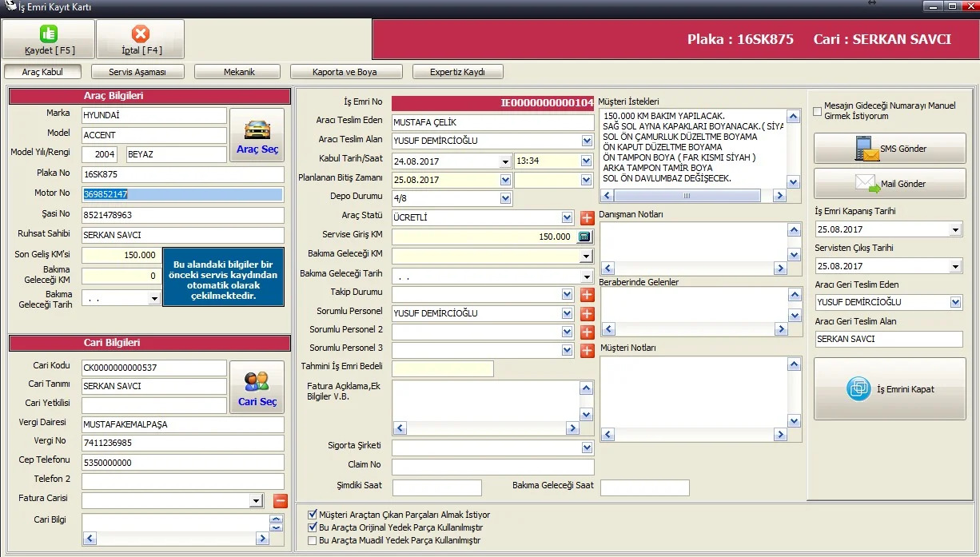Click Müşteri İstekleri horizontal scrollbar
Image resolution: width=980 pixels, height=557 pixels.
692,197
